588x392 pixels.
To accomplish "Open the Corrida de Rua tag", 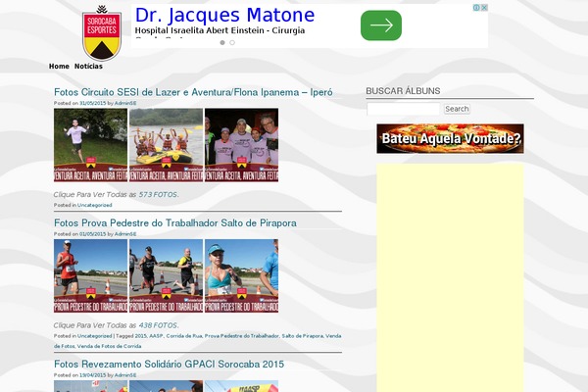I will pyautogui.click(x=184, y=336).
